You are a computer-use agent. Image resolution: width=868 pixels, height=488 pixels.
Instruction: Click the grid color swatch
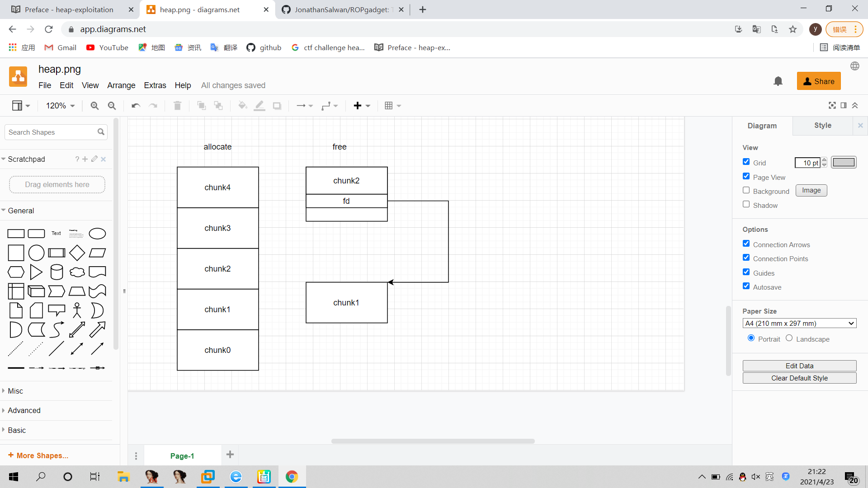click(844, 162)
